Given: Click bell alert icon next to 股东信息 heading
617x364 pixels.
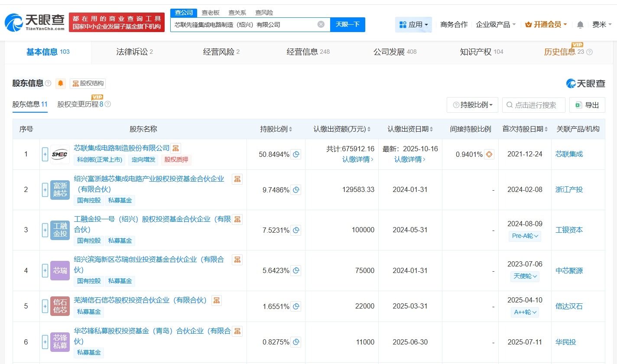Looking at the screenshot, I should click(60, 83).
